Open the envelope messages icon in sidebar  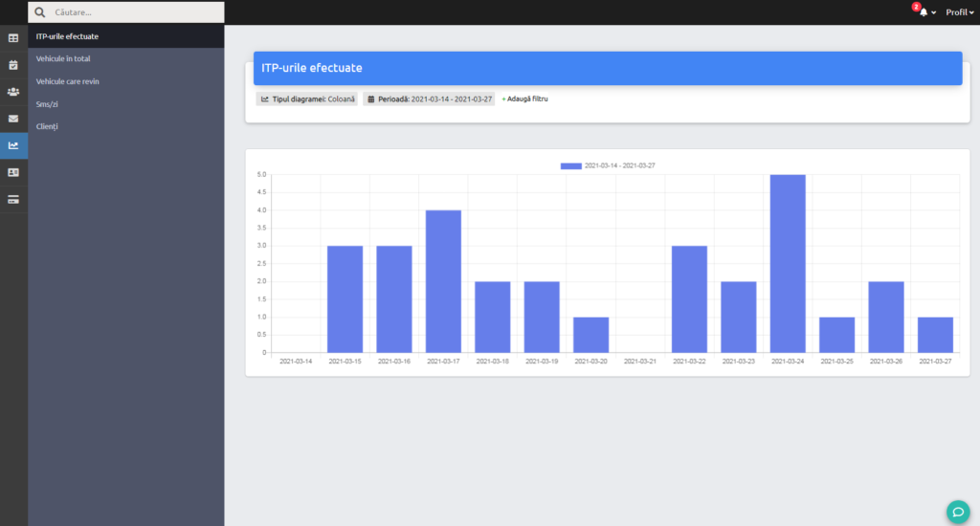pos(13,119)
